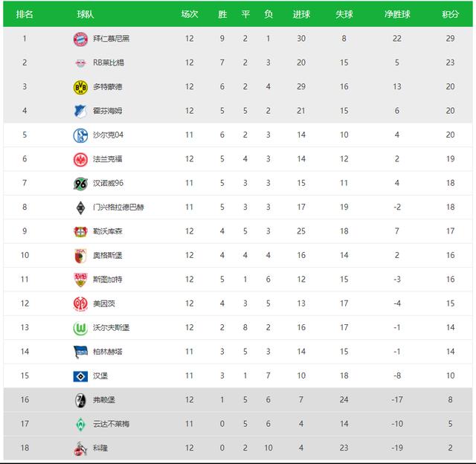Open the 拜仁慕尼黑 team name link
The height and width of the screenshot is (464, 476).
pos(111,39)
